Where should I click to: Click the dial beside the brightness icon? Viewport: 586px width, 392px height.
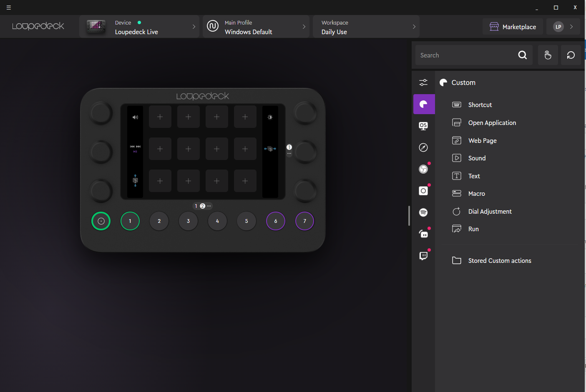pyautogui.click(x=305, y=113)
